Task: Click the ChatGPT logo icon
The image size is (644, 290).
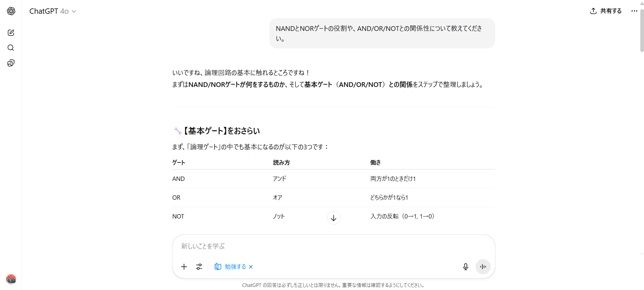Action: (x=11, y=11)
